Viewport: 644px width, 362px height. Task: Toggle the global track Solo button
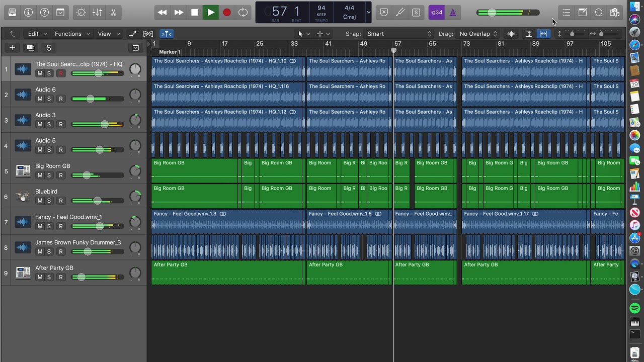tap(49, 48)
